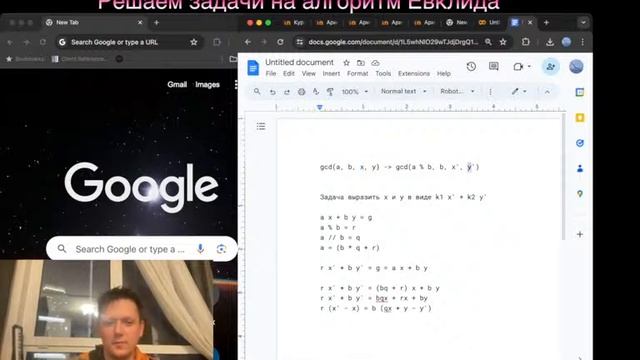Redo the edit in Docs toolbar
The image size is (640, 360).
point(287,92)
